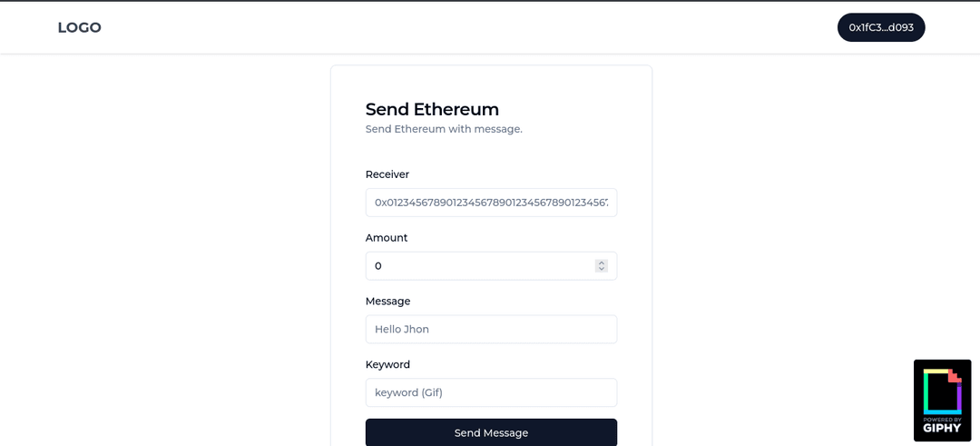
Task: Select the Amount number field
Action: (491, 266)
